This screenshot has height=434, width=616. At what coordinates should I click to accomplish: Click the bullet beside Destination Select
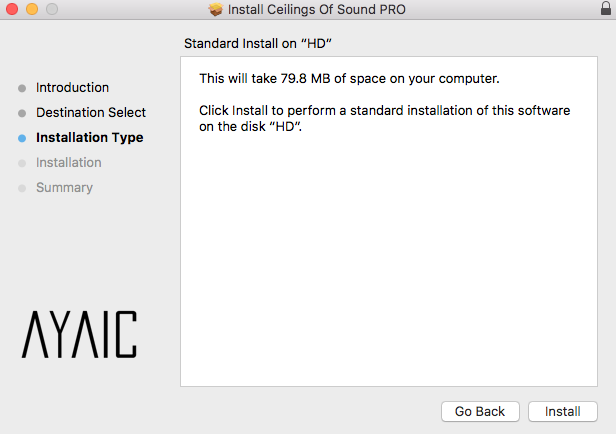(x=22, y=113)
